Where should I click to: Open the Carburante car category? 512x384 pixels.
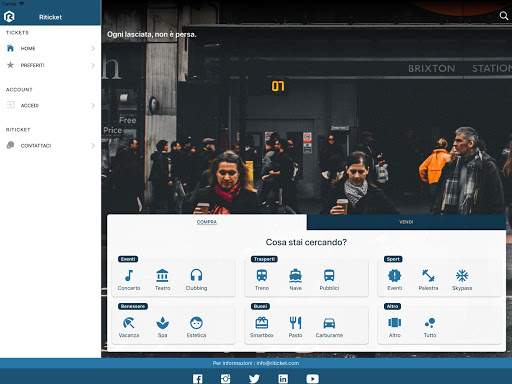[329, 323]
